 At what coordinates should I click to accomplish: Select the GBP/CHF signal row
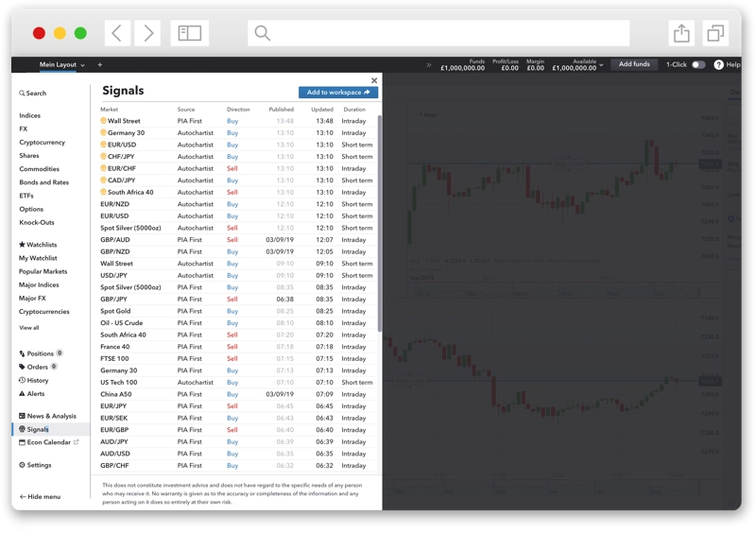(x=236, y=466)
